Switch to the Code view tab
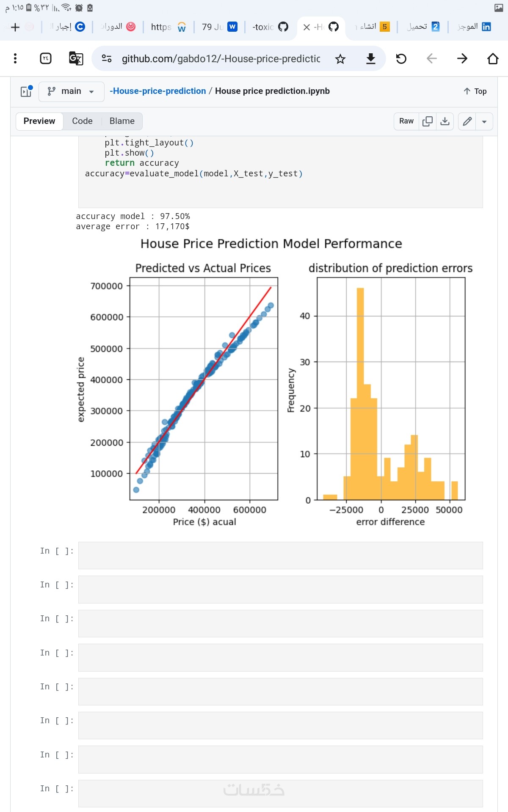The height and width of the screenshot is (812, 508). tap(82, 121)
